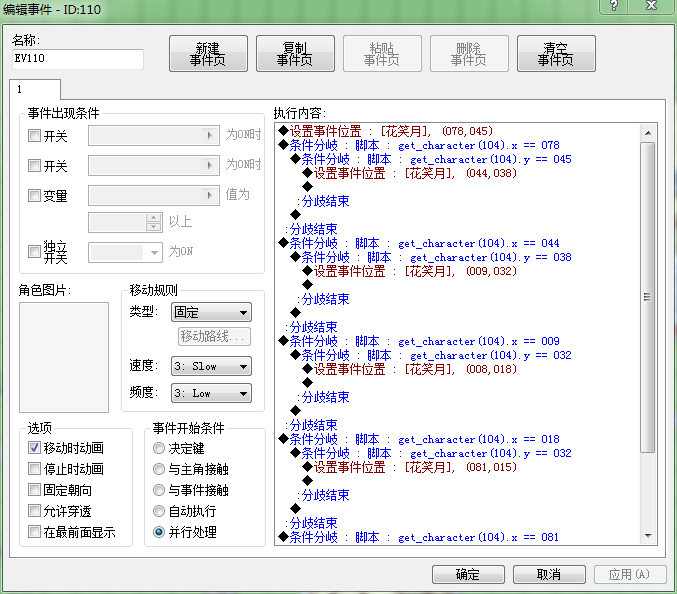This screenshot has width=677, height=594.
Task: Cancel with the 取消 button
Action: point(549,574)
